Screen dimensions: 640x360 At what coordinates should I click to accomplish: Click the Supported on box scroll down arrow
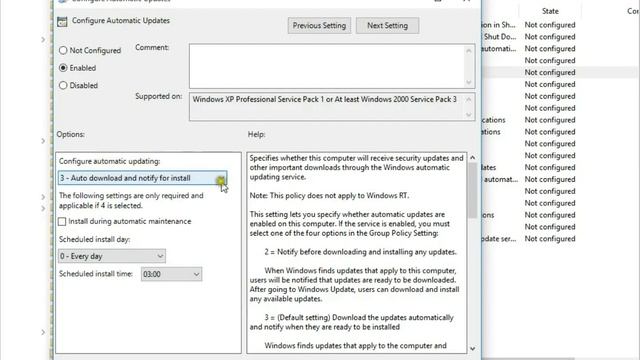[x=469, y=115]
